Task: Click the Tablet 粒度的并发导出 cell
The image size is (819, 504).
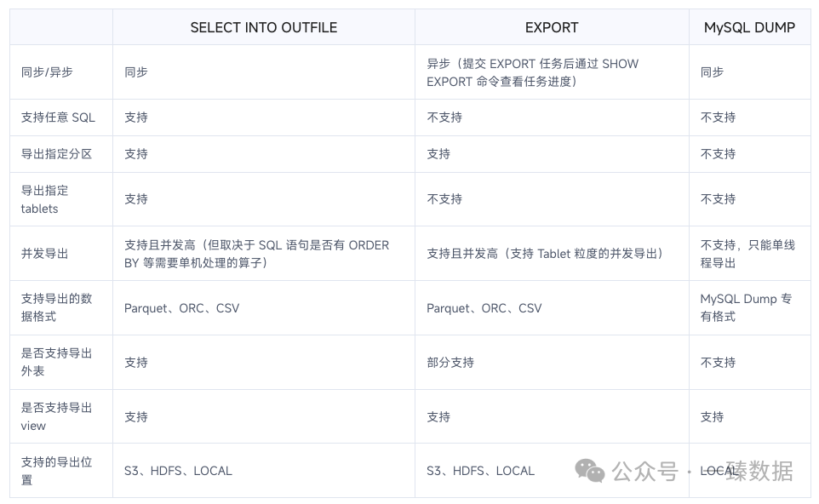Action: click(545, 254)
